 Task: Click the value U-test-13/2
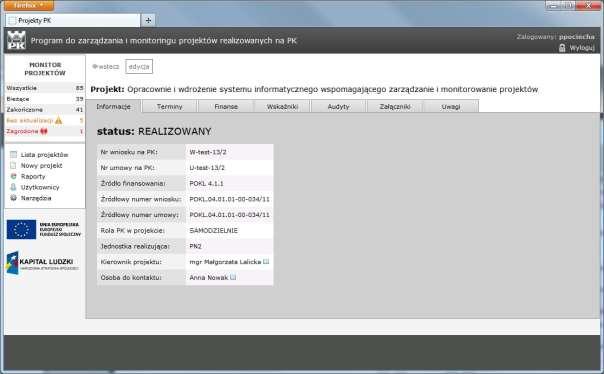click(207, 168)
